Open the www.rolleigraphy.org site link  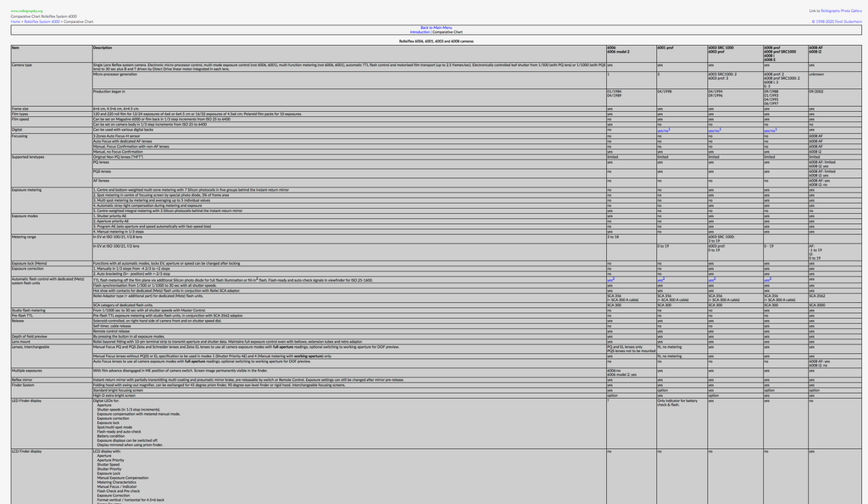point(26,11)
